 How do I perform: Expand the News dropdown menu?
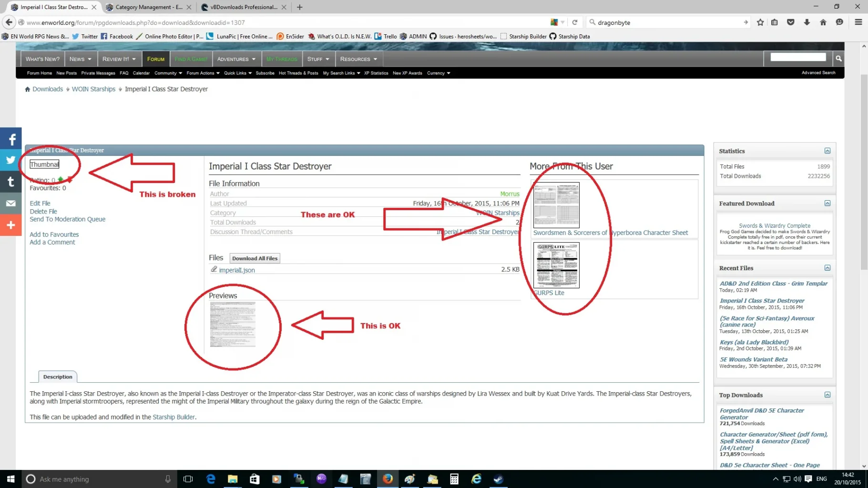tap(80, 59)
